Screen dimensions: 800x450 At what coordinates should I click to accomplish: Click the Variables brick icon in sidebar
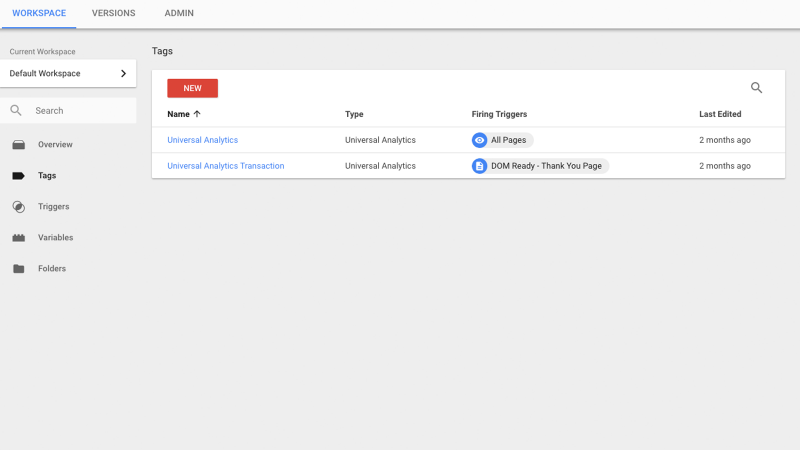[19, 238]
